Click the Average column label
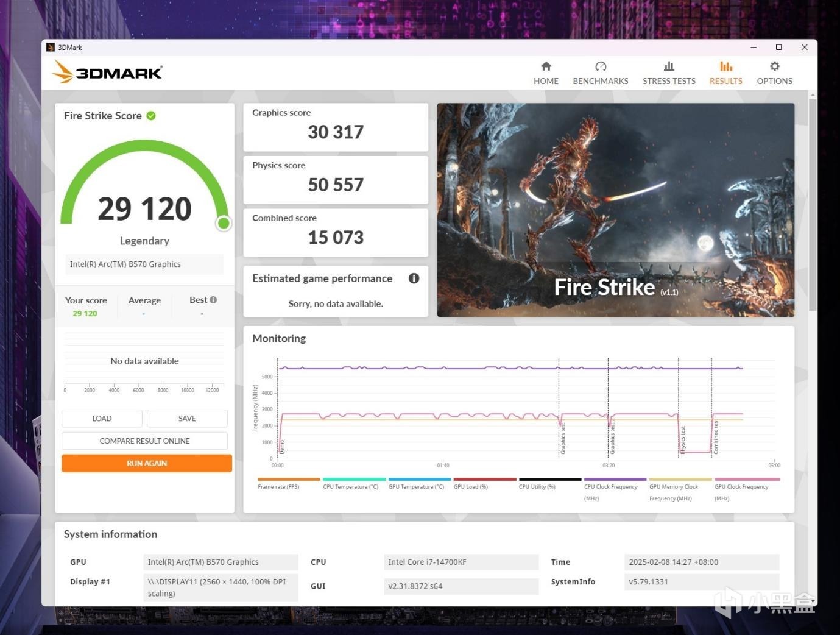This screenshot has height=635, width=840. pos(144,300)
